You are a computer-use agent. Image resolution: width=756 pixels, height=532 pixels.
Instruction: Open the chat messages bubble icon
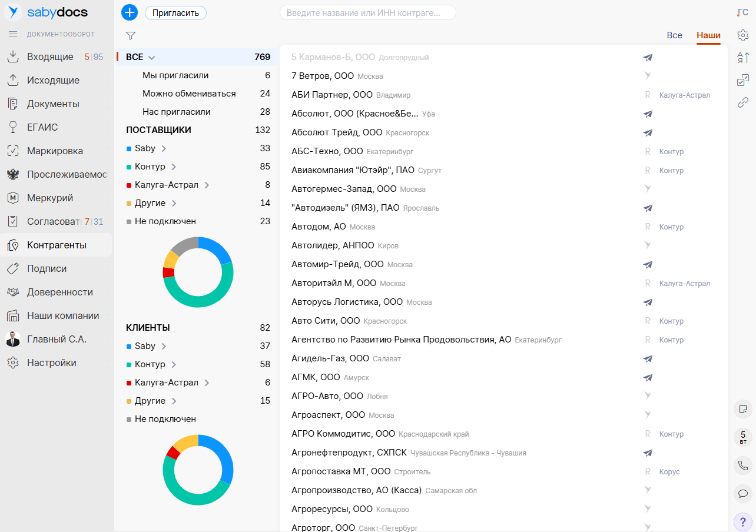point(743,494)
